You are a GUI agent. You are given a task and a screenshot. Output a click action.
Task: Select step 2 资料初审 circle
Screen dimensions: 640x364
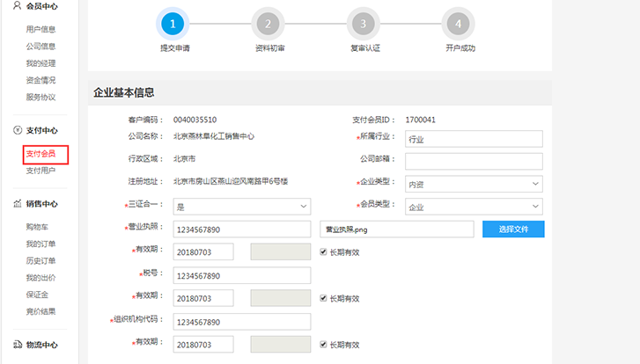coord(268,23)
